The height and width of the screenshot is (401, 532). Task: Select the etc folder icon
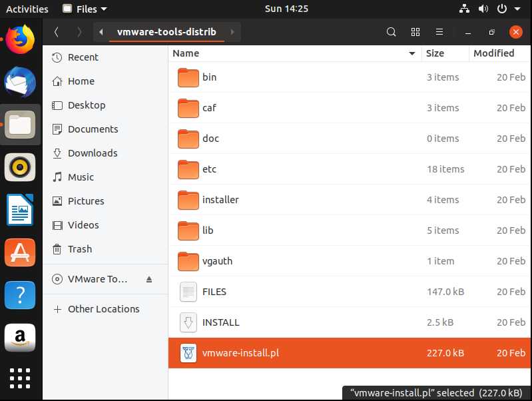click(188, 169)
